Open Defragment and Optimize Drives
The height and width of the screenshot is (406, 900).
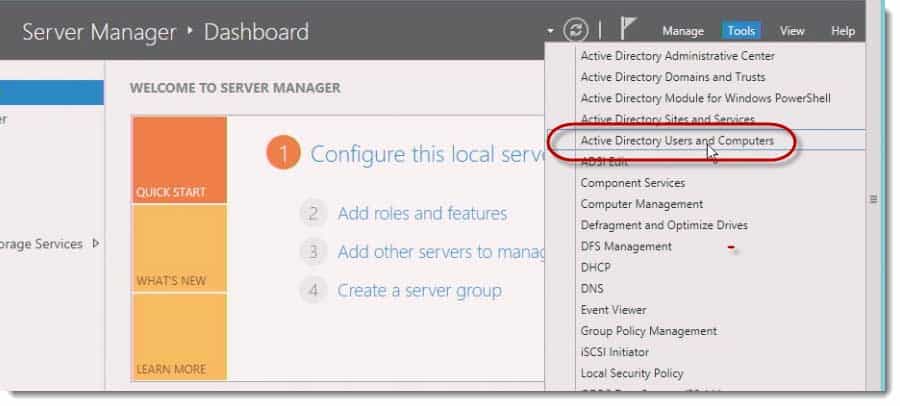(x=664, y=226)
